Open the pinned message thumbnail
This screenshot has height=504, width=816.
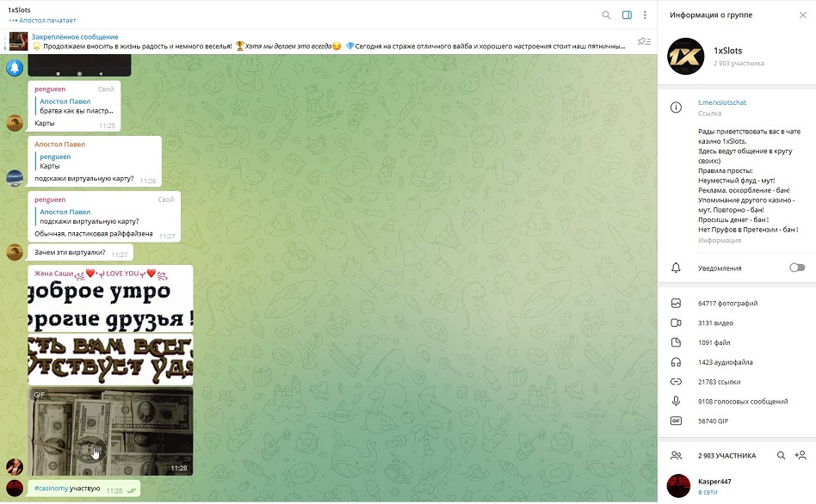coord(18,41)
